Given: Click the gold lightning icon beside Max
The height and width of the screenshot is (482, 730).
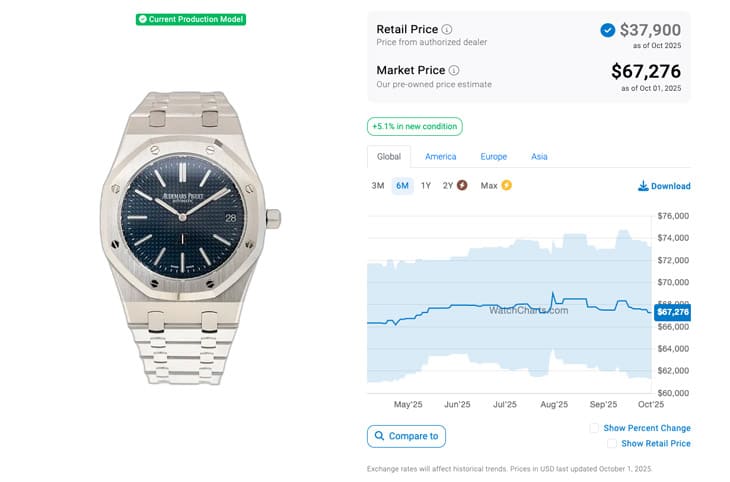Looking at the screenshot, I should (506, 185).
